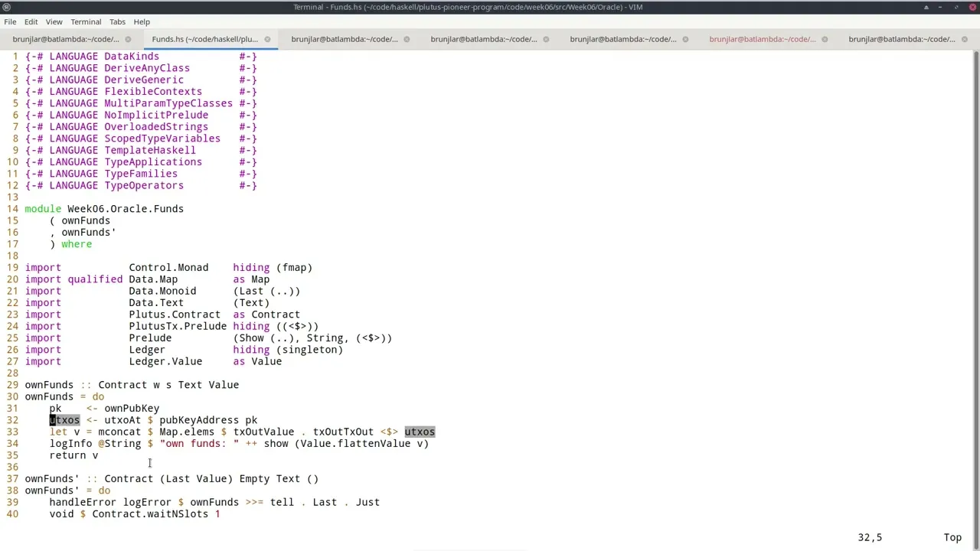Place cursor on 'ownPubKey' in line 31
The height and width of the screenshot is (551, 980).
pyautogui.click(x=132, y=409)
